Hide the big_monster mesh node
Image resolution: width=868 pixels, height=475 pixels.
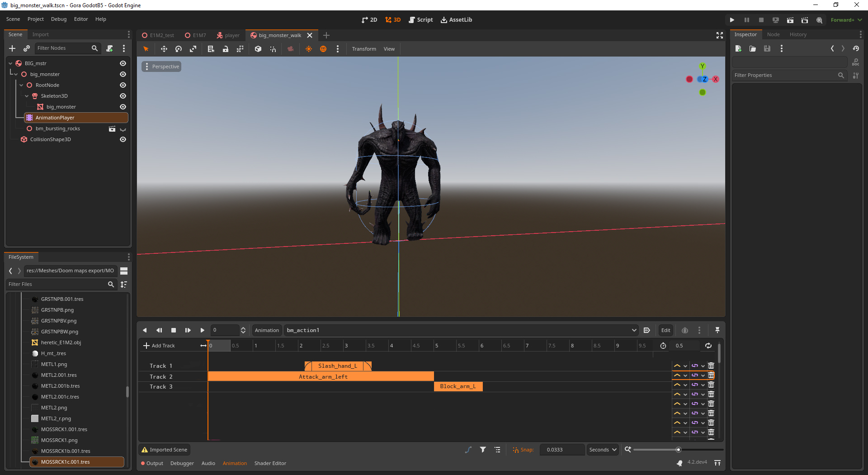[123, 107]
